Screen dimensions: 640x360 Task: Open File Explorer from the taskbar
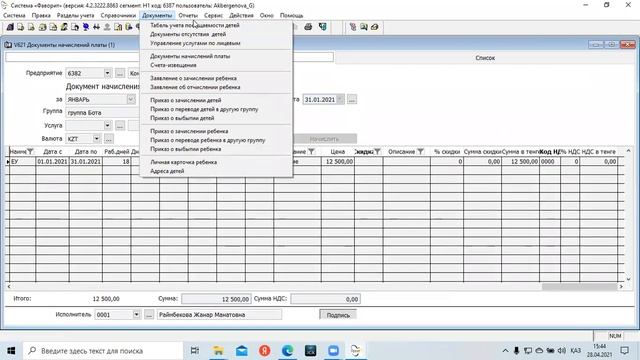(x=218, y=351)
